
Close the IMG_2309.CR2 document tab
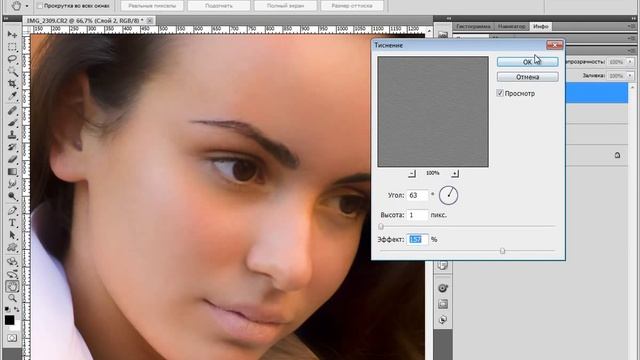pos(150,20)
